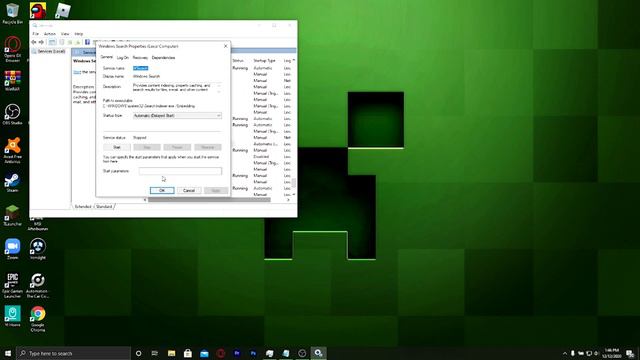640x360 pixels.
Task: Open the Epic Games Launcher icon
Action: (x=12, y=285)
